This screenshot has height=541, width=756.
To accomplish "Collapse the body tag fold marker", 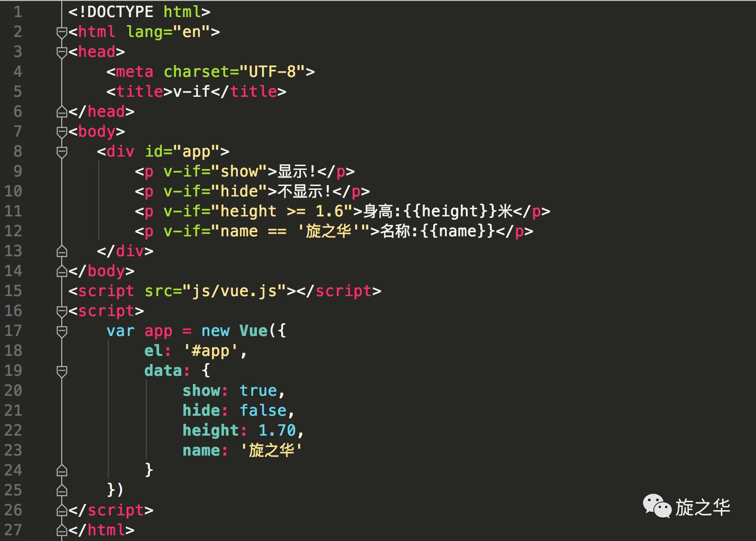I will [62, 132].
